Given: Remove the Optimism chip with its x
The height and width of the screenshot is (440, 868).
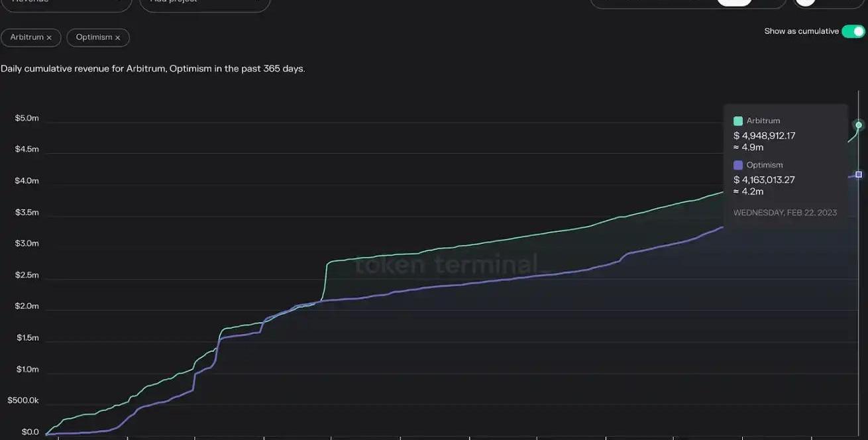Looking at the screenshot, I should [118, 38].
